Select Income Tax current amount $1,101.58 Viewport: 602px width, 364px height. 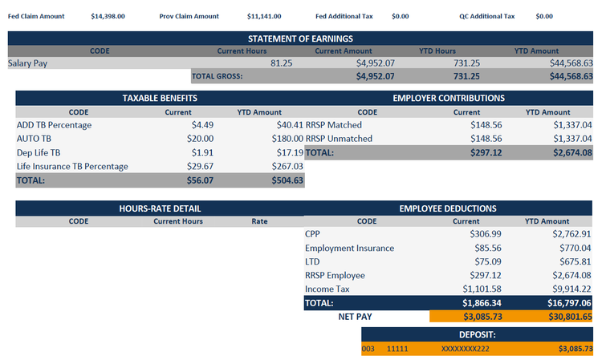[482, 289]
